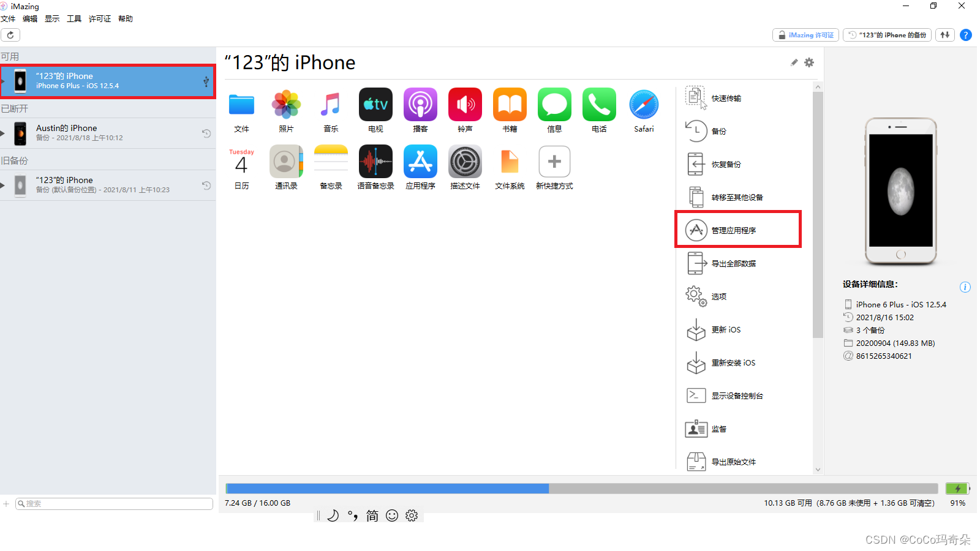The image size is (980, 551).
Task: Open the 日历 Calendar icon
Action: pyautogui.click(x=241, y=162)
